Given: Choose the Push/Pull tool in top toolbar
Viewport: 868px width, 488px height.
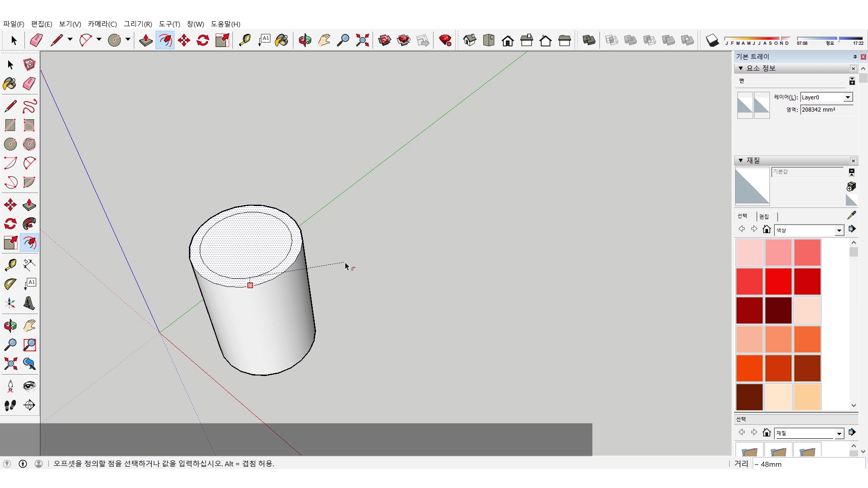Looking at the screenshot, I should click(146, 41).
